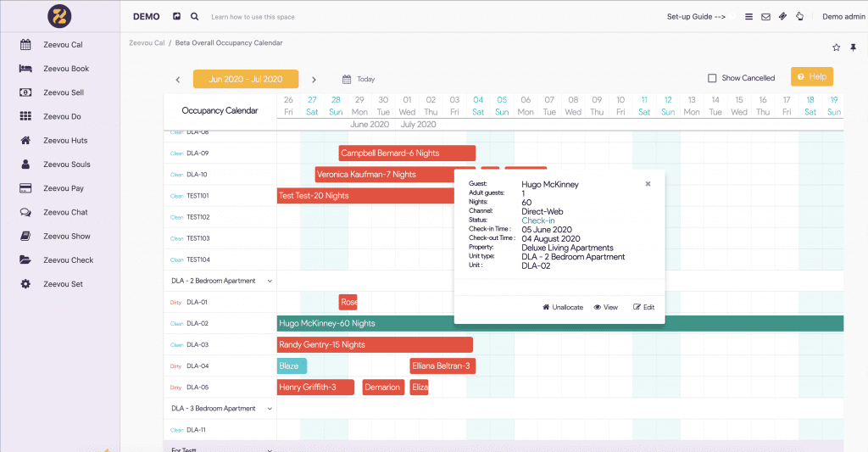This screenshot has height=452, width=868.
Task: Click the Zeevou logo icon
Action: [59, 16]
